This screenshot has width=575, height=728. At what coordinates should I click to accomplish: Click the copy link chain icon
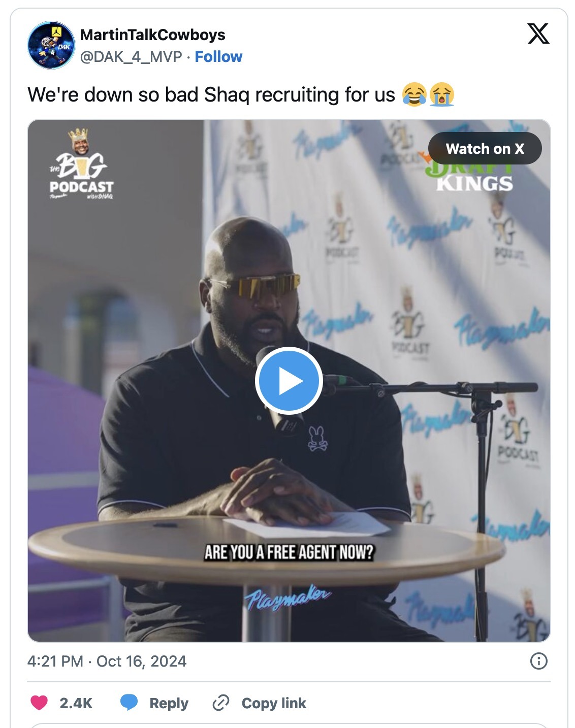221,703
